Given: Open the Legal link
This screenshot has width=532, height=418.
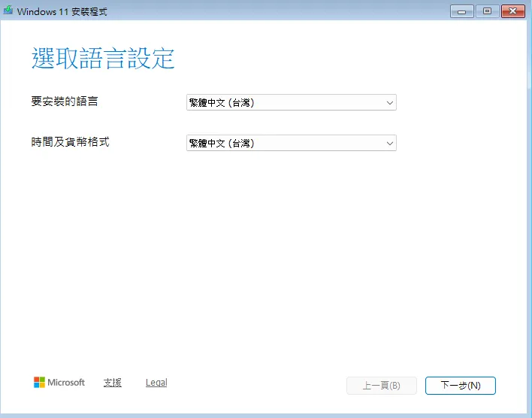Looking at the screenshot, I should tap(156, 383).
